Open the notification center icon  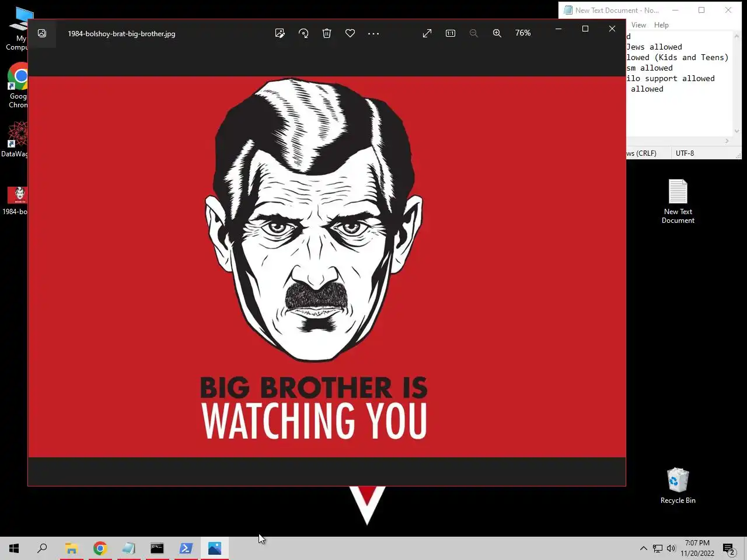click(728, 548)
